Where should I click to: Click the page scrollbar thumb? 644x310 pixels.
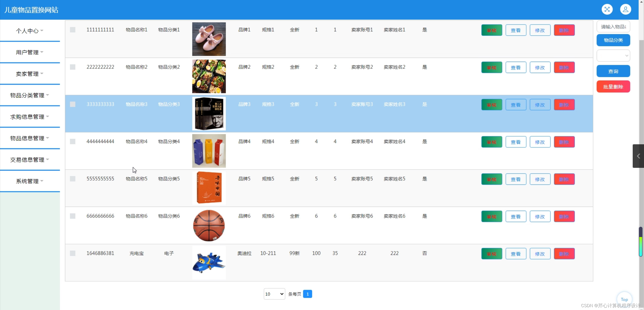pos(640,242)
